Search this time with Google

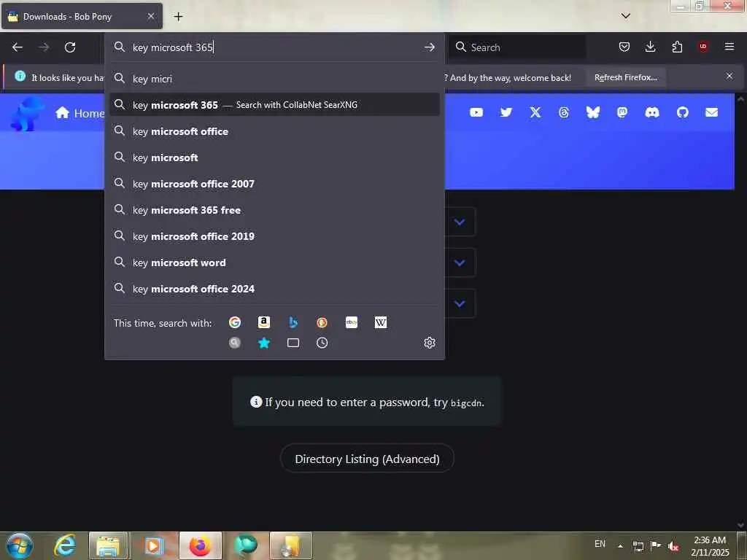[235, 322]
